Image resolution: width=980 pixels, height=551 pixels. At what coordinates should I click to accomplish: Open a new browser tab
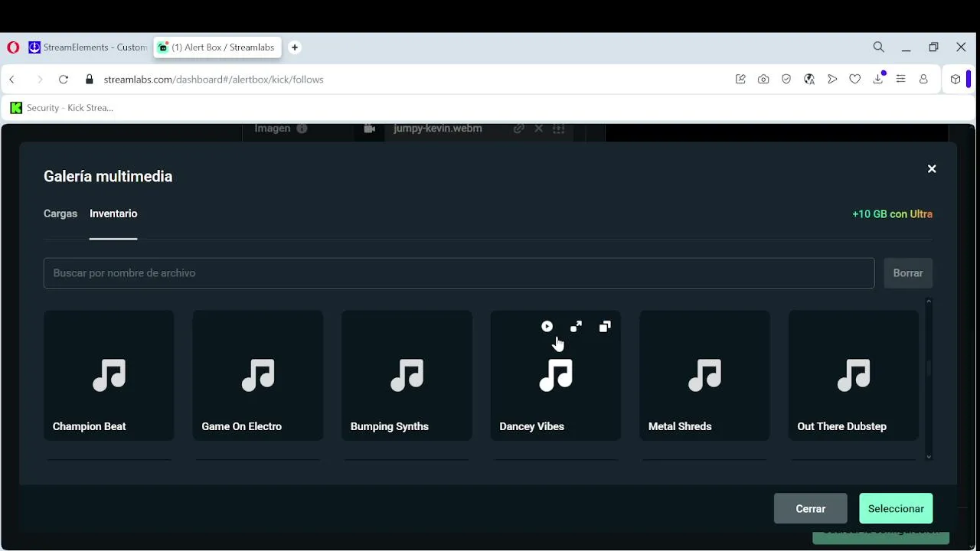295,47
